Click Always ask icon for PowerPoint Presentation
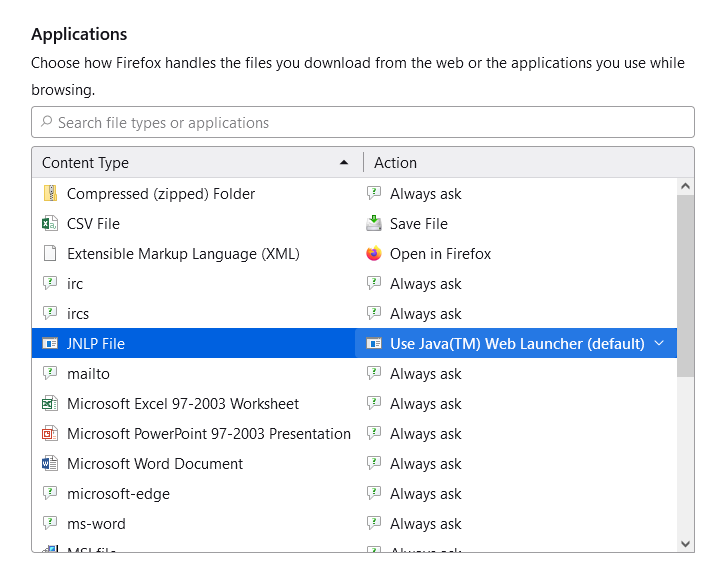This screenshot has height=568, width=715. pyautogui.click(x=374, y=434)
